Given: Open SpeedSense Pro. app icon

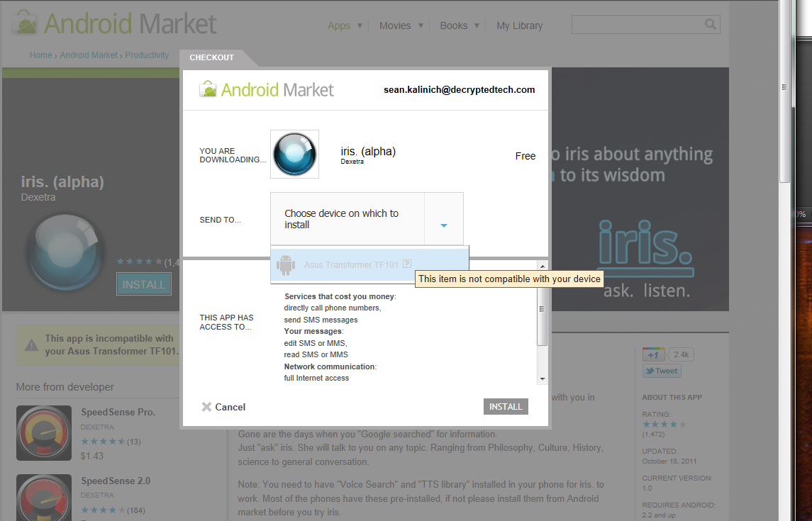Looking at the screenshot, I should (44, 433).
